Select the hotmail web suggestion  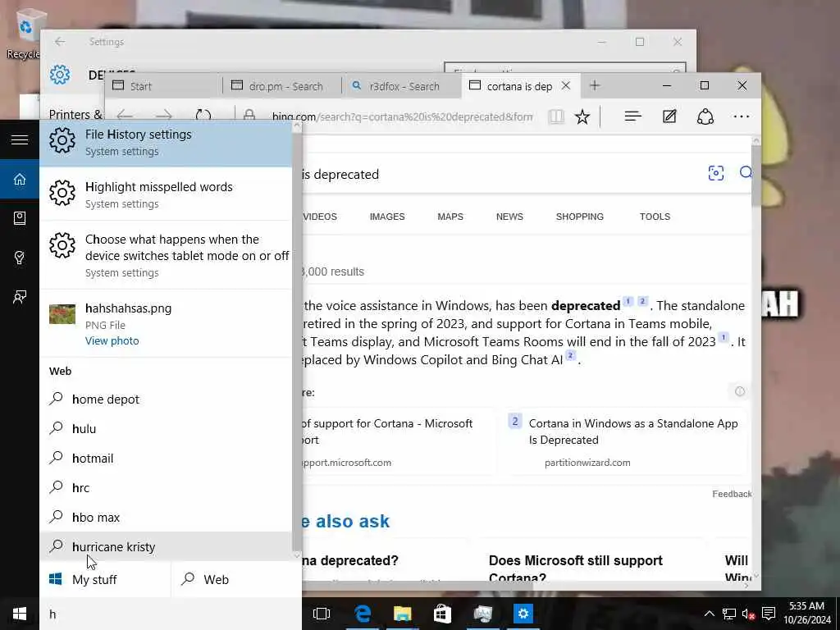(x=166, y=458)
